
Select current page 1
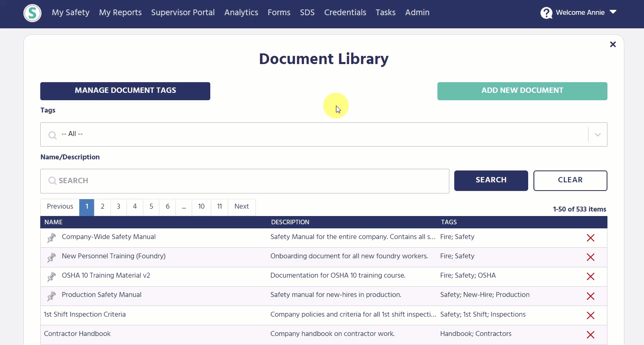pos(87,207)
